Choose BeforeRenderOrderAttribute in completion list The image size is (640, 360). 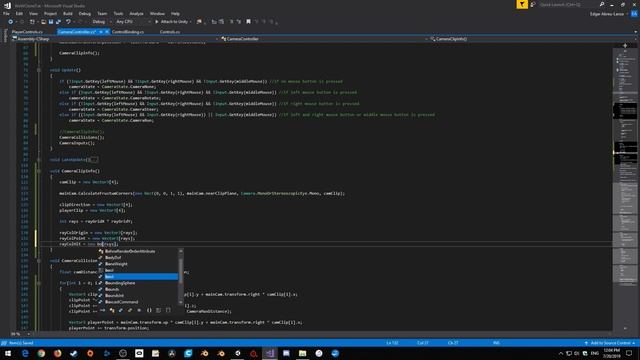coord(130,251)
